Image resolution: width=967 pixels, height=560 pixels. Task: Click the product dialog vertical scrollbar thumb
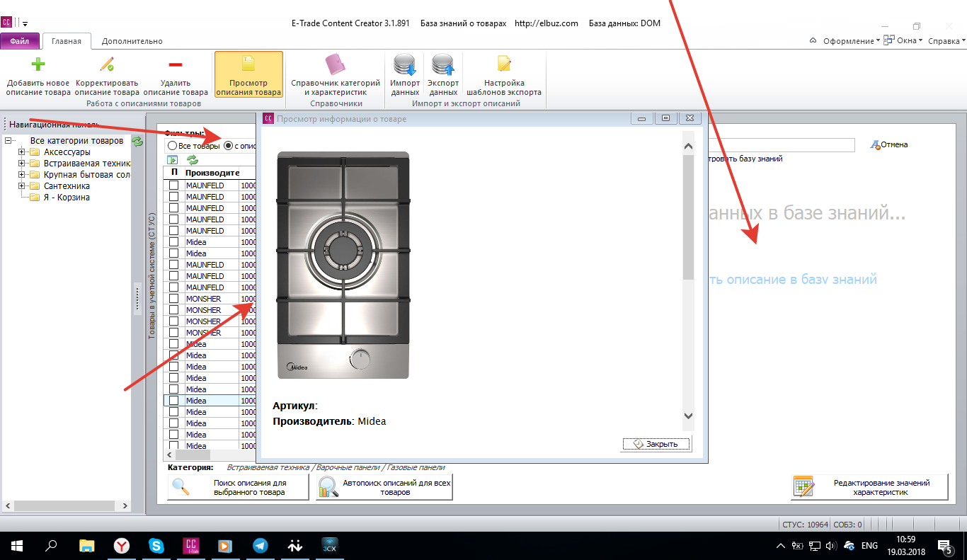[x=688, y=217]
